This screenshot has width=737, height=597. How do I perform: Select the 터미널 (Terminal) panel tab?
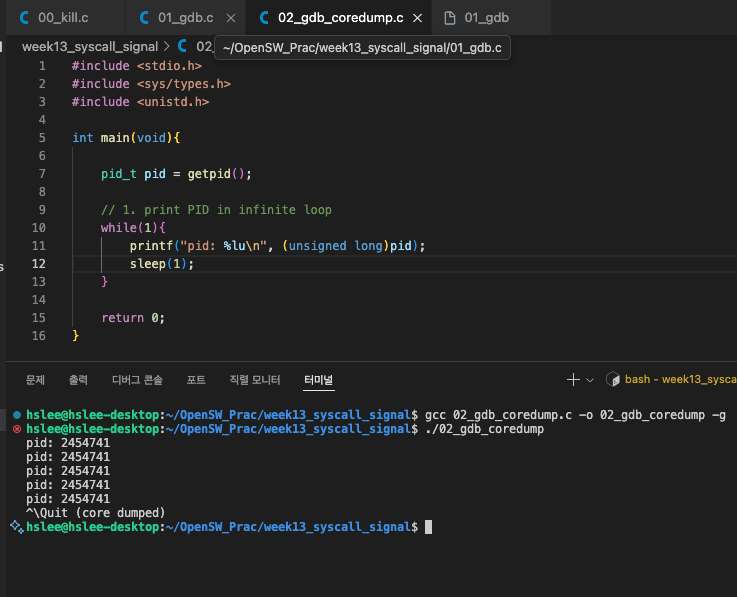319,380
